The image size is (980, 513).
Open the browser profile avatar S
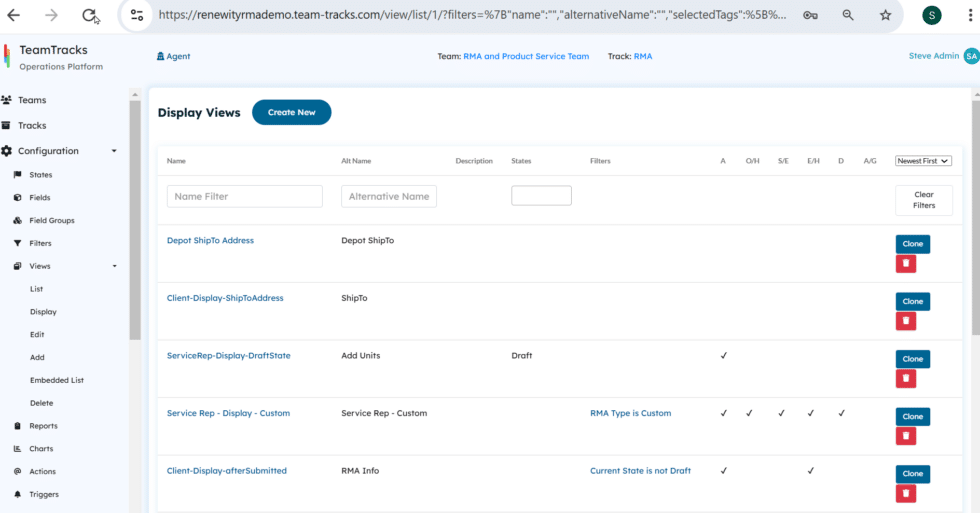click(x=932, y=15)
